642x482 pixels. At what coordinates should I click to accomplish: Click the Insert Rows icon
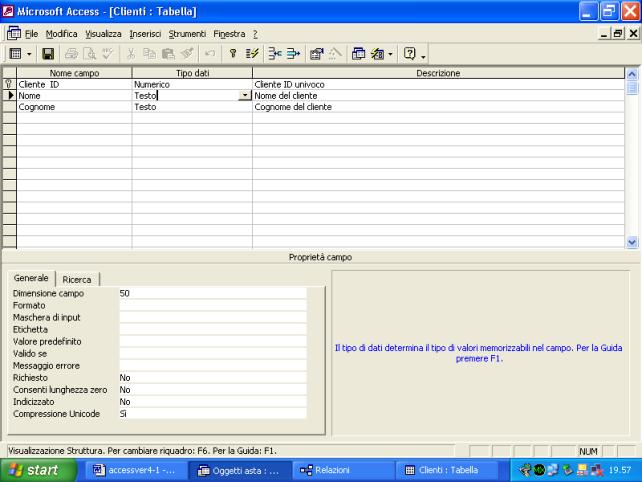tap(275, 54)
